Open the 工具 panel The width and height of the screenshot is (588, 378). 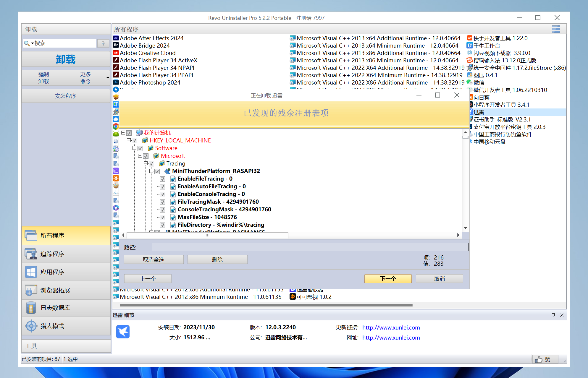pos(66,346)
